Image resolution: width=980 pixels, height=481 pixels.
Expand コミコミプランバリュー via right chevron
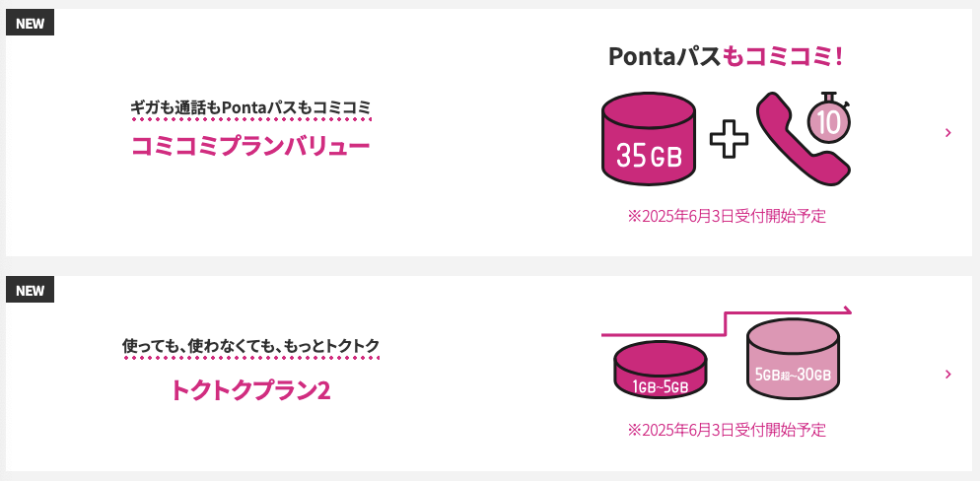[948, 132]
